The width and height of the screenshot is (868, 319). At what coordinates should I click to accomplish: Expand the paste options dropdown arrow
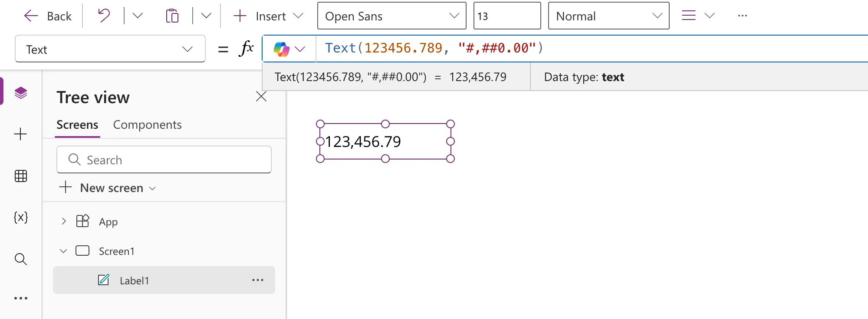pyautogui.click(x=207, y=16)
